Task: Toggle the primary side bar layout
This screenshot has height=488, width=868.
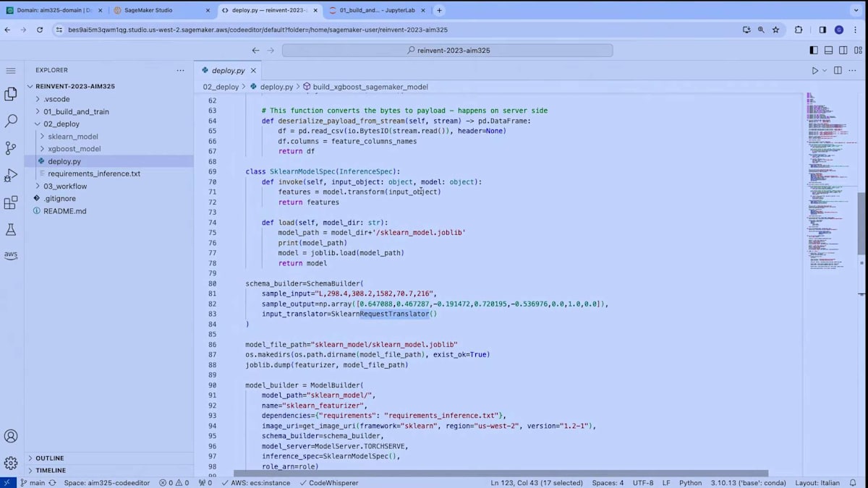Action: (x=814, y=51)
